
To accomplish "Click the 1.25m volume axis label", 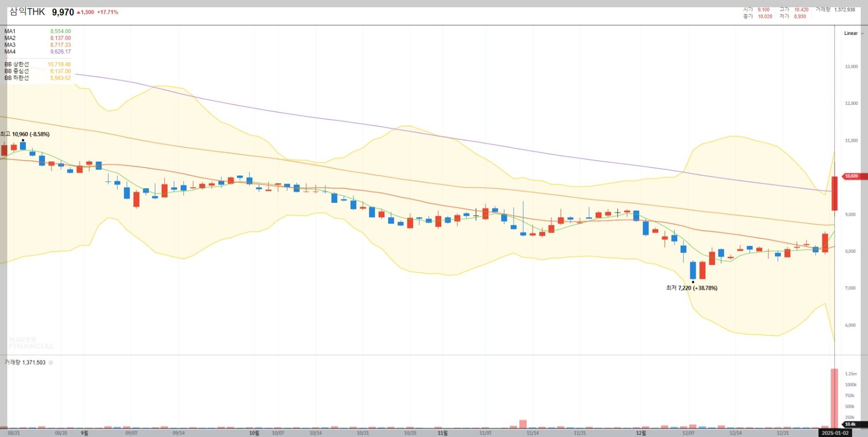I will [851, 374].
